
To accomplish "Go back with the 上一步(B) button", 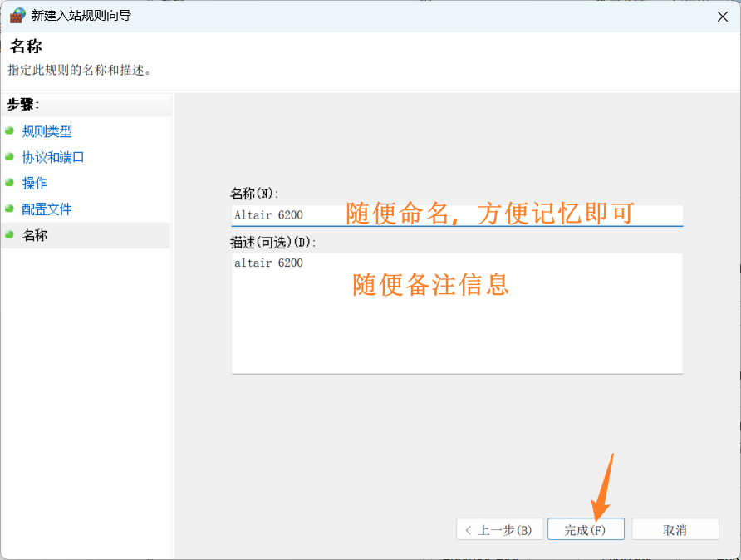I will click(x=499, y=530).
